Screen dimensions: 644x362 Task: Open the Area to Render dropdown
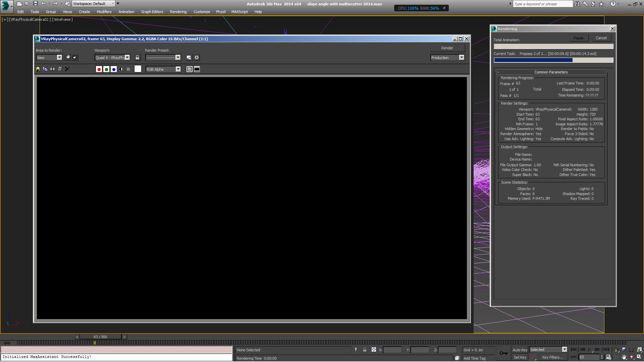pos(59,58)
